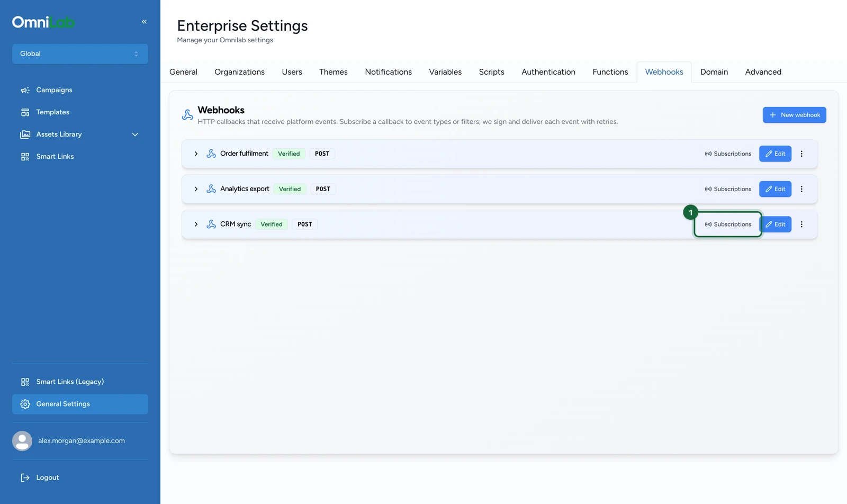Switch to the General tab
The image size is (847, 504).
point(183,72)
